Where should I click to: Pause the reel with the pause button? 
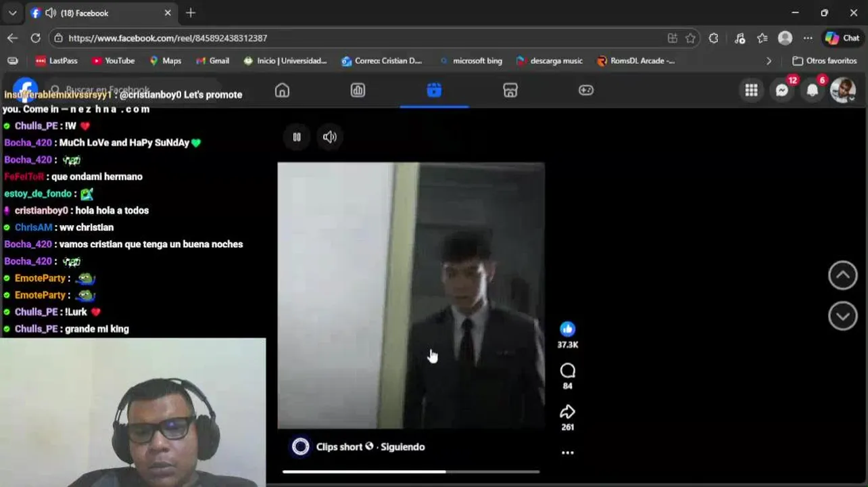click(x=297, y=137)
